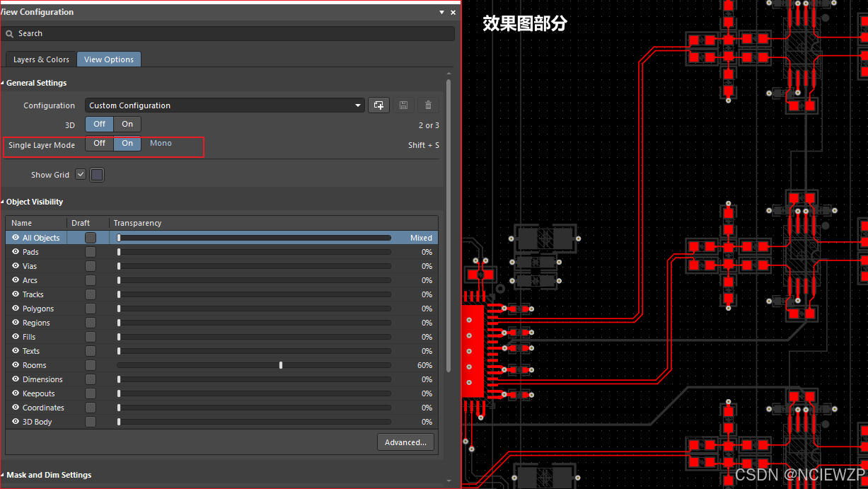Screen dimensions: 868x489
Task: Sort by the Name column header
Action: (36, 223)
